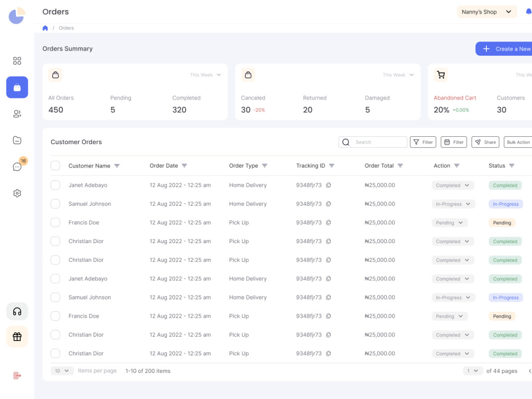Open the Nanny's Shop dropdown
Image resolution: width=532 pixels, height=399 pixels.
click(x=487, y=12)
